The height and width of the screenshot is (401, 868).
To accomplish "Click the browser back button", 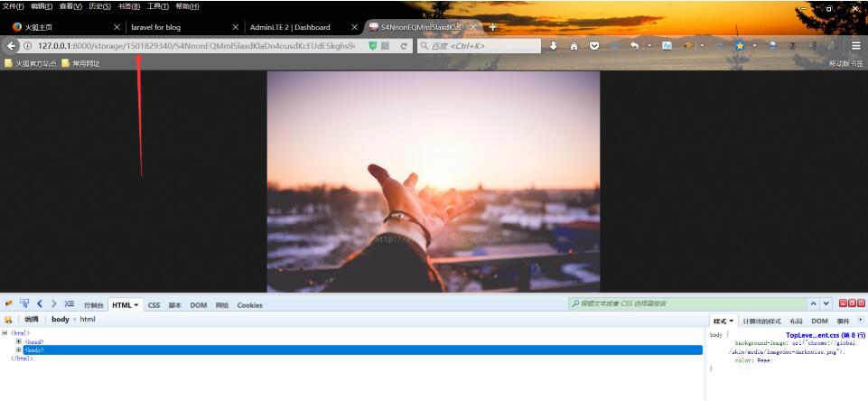I will click(x=12, y=45).
